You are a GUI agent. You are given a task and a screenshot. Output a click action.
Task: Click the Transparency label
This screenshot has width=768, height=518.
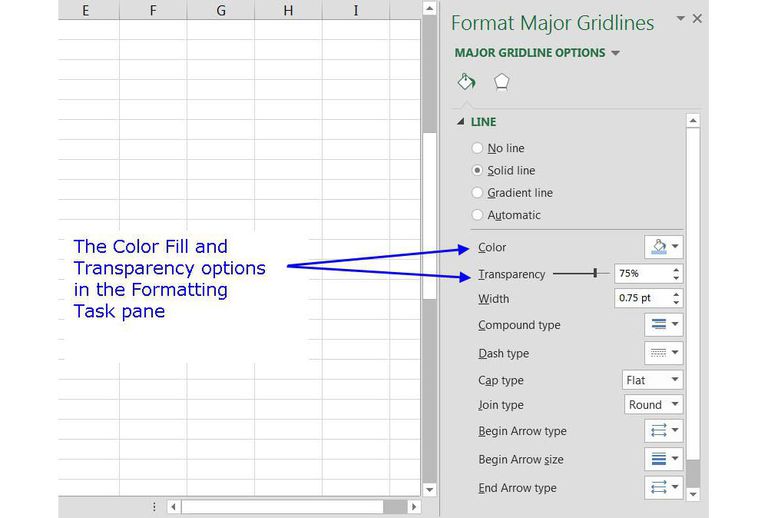(x=511, y=274)
